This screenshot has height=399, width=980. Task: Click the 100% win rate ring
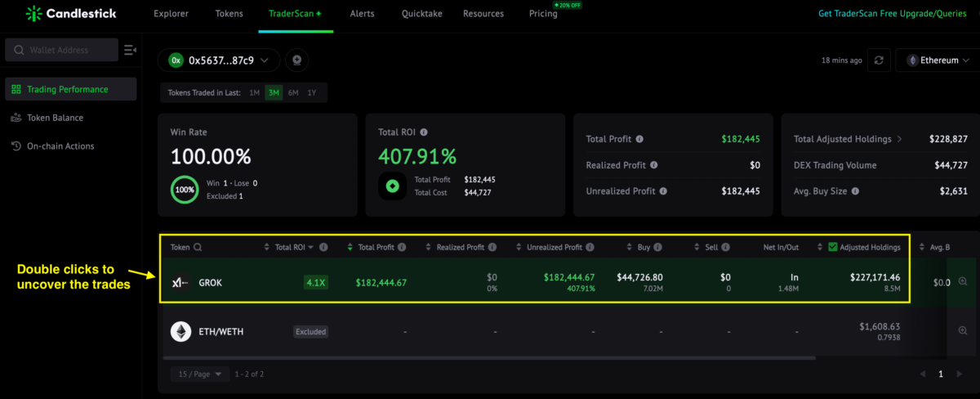pos(185,189)
